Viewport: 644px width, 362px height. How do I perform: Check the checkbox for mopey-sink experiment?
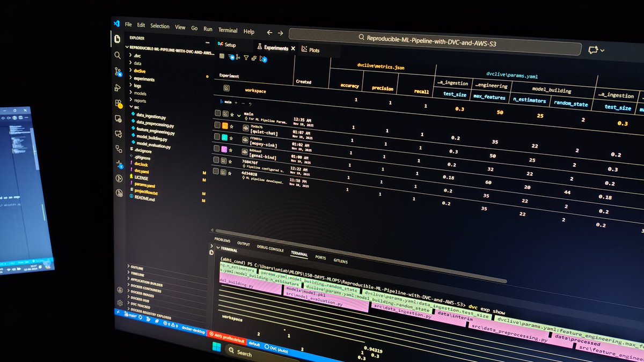(x=217, y=136)
